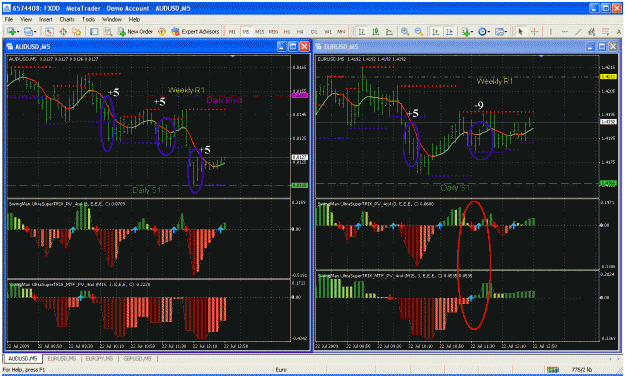This screenshot has width=625, height=376.
Task: Select the AUDUSD,M5 bottom tab
Action: 23,359
